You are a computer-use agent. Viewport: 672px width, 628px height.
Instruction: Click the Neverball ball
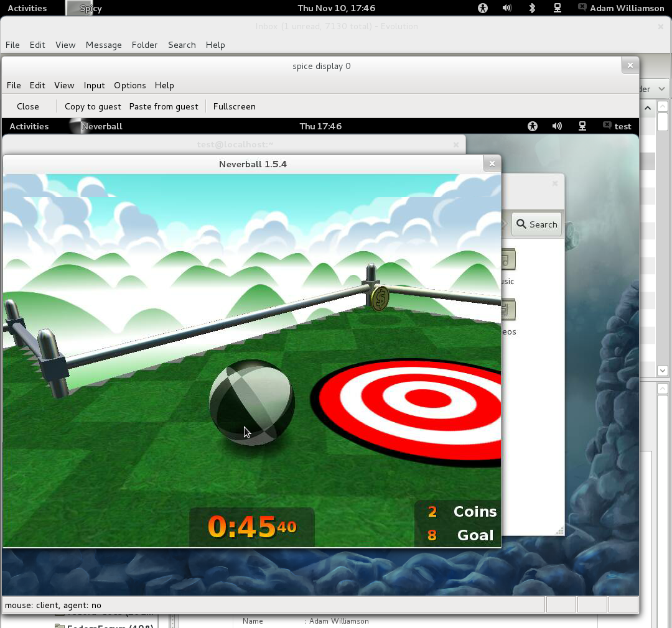tap(252, 403)
